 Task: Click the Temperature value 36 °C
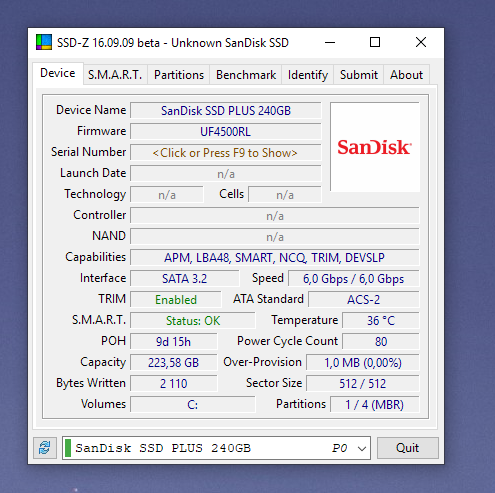click(381, 321)
